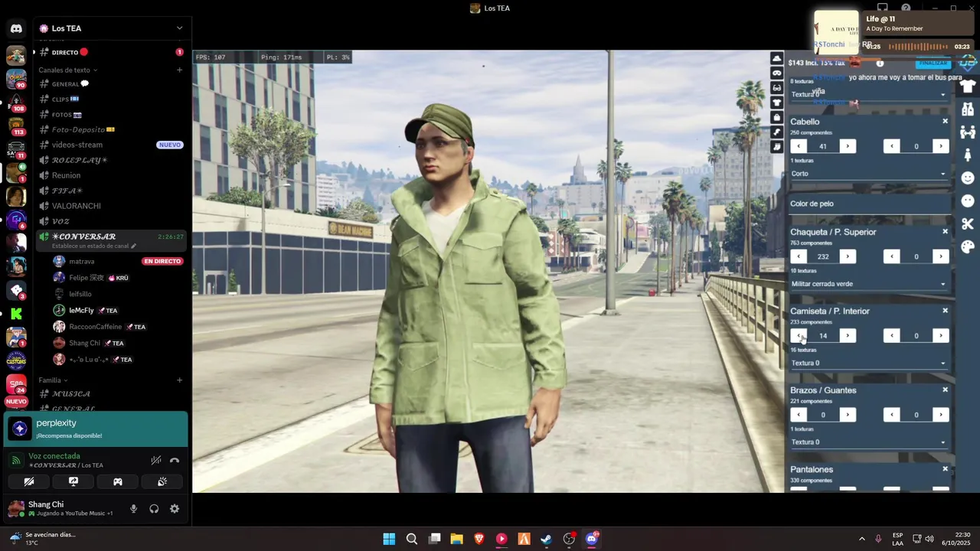The height and width of the screenshot is (551, 980).
Task: Open Steam from the taskbar
Action: (546, 539)
